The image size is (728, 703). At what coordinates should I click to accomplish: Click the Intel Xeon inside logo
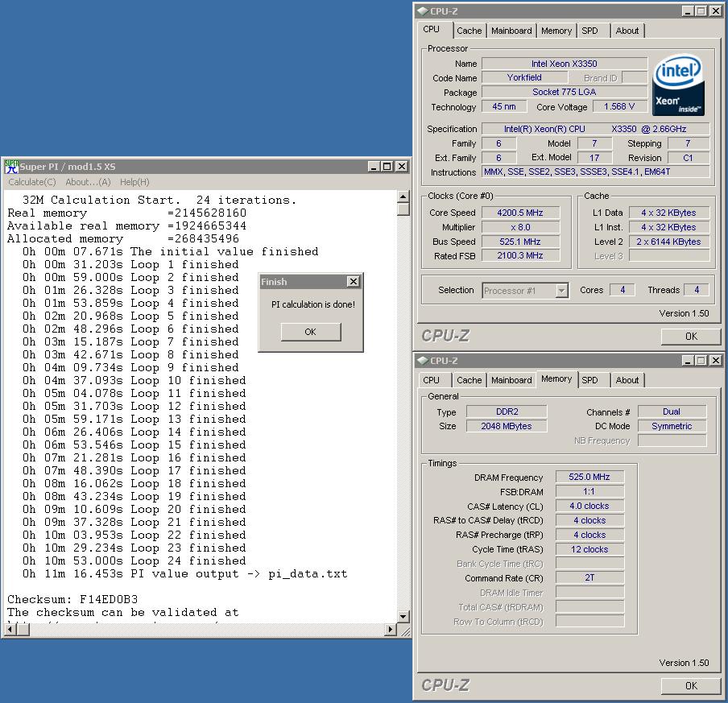[678, 85]
